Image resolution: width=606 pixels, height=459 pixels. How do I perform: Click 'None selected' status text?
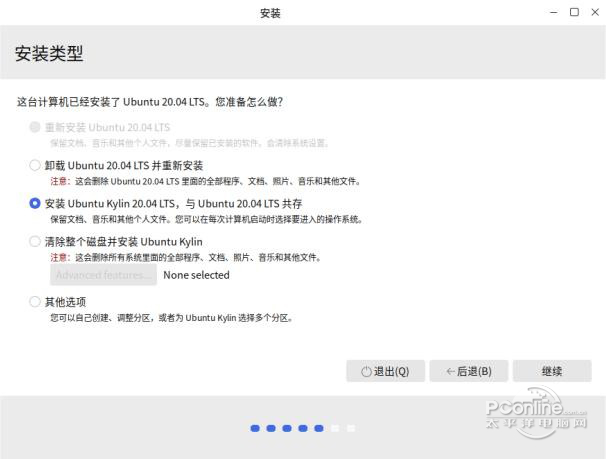tap(196, 275)
